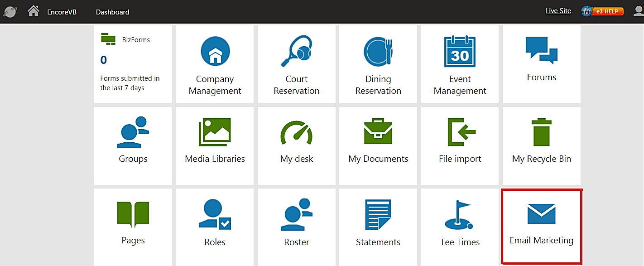Open My Recycle Bin trash icon
This screenshot has width=644, height=266.
coord(541,132)
